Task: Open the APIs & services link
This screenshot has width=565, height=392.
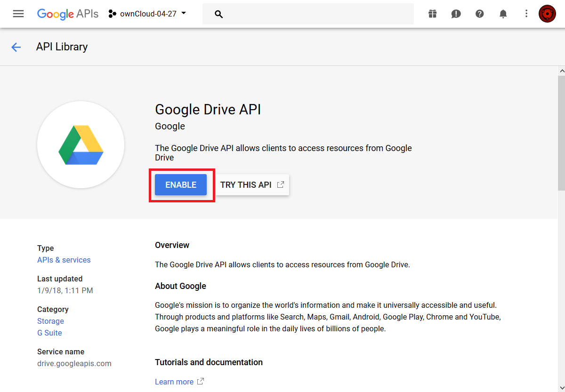Action: (64, 260)
